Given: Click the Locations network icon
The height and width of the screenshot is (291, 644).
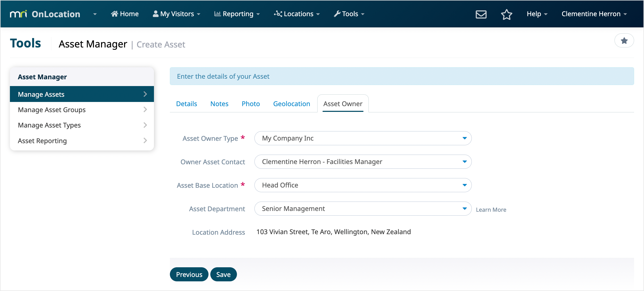Looking at the screenshot, I should 278,14.
